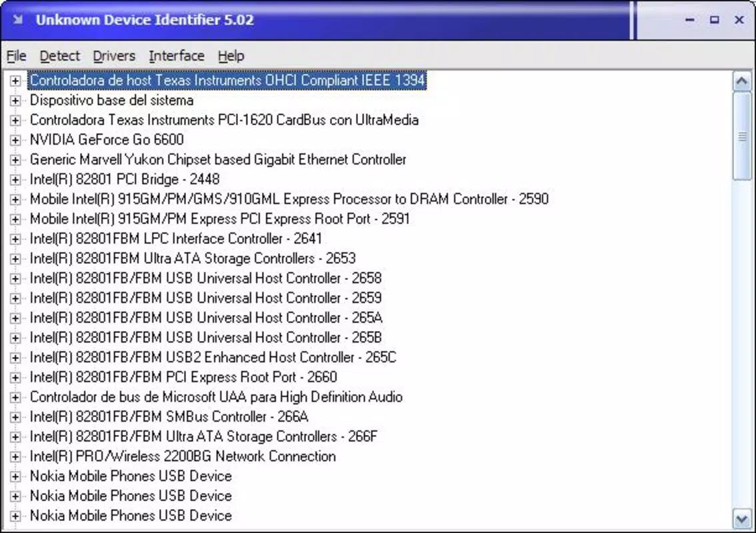
Task: Select USB Universal Host Controller - 265B row
Action: (205, 337)
